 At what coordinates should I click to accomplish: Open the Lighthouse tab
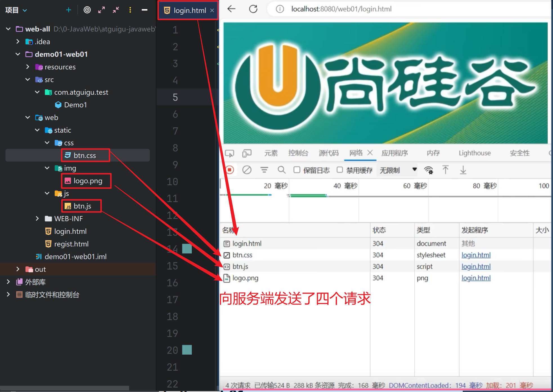tap(475, 153)
